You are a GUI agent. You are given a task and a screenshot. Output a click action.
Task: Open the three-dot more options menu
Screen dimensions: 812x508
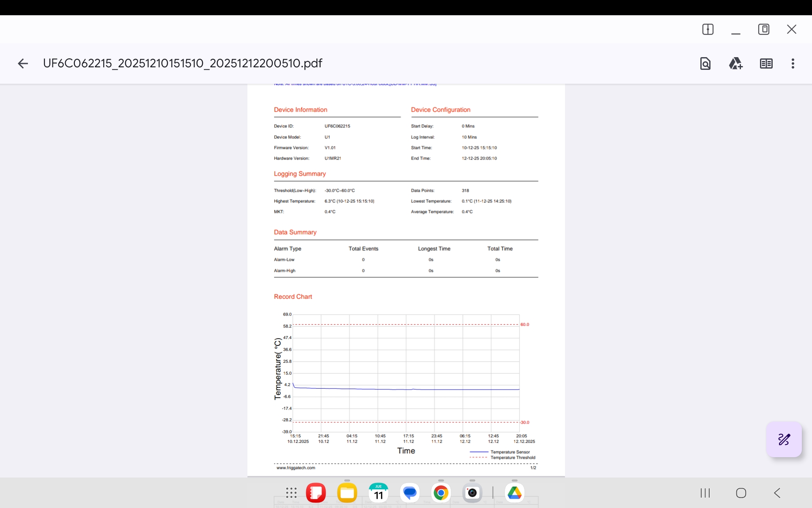click(x=793, y=63)
